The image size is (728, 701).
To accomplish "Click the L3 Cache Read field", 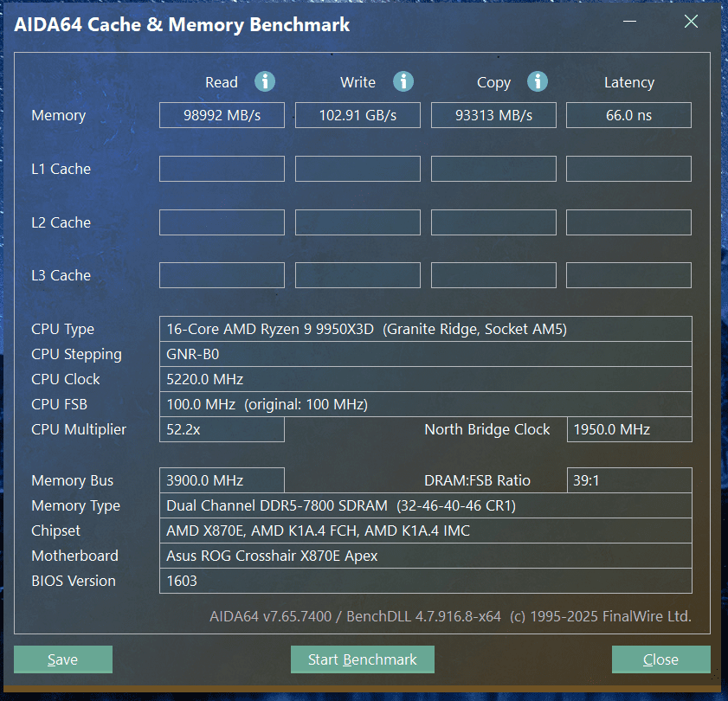I will pos(222,275).
